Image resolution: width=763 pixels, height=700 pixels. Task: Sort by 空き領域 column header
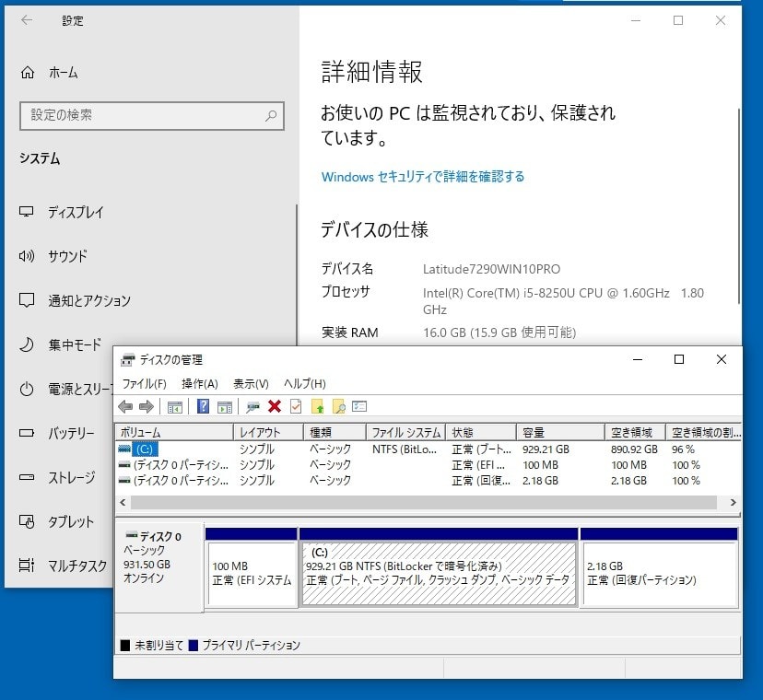[x=635, y=432]
